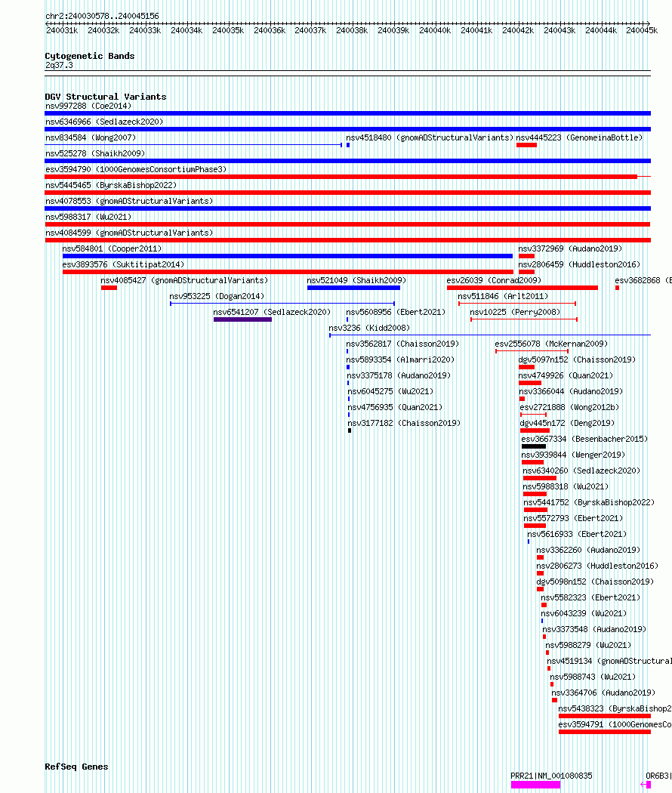Open nsv3362260 (Audano2019) variant
This screenshot has height=793, width=672.
(588, 550)
